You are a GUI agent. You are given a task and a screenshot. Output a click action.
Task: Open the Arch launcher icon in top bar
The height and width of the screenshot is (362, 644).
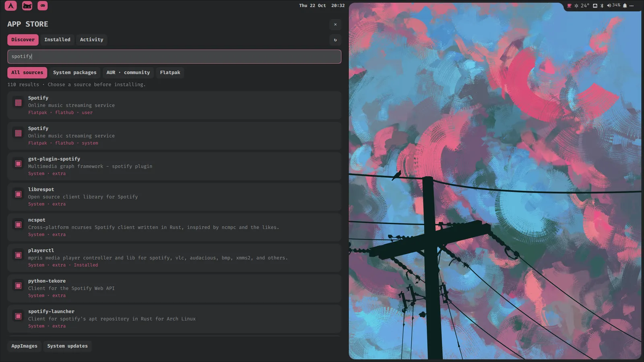11,6
